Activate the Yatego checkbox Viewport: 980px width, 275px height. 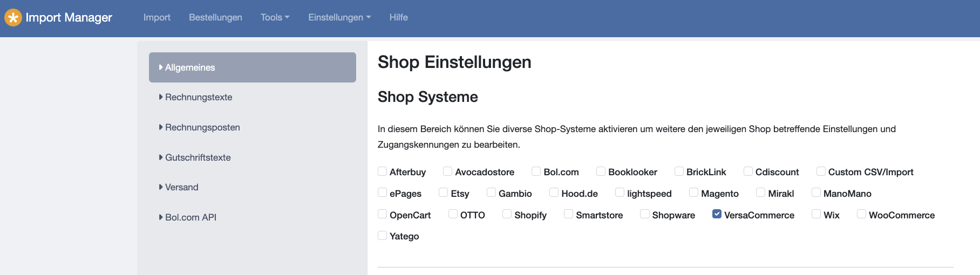(x=382, y=235)
